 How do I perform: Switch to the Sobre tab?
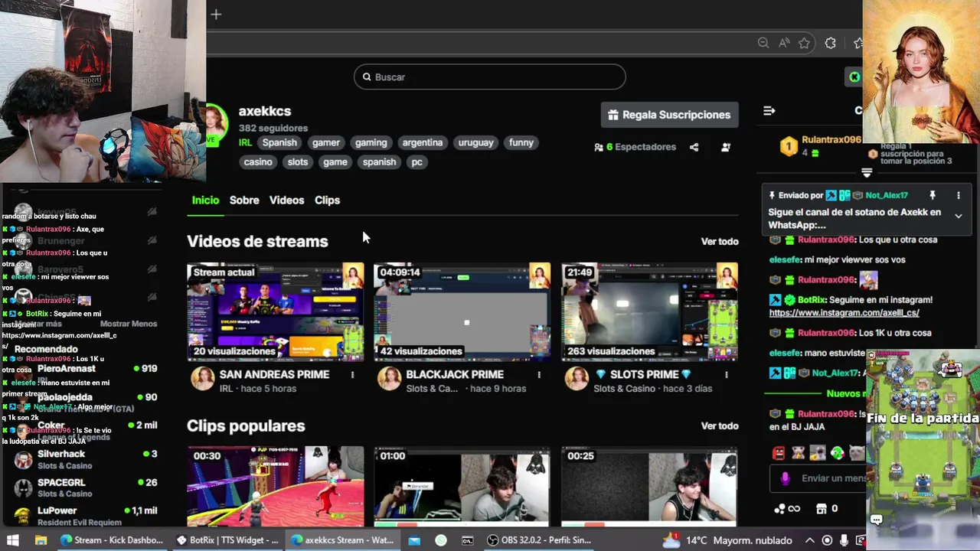(244, 200)
